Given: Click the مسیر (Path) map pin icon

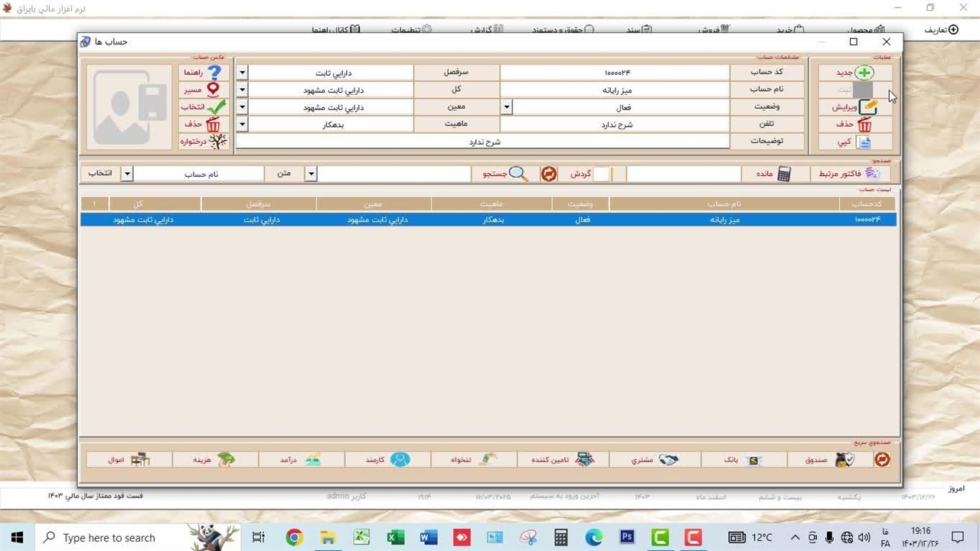Looking at the screenshot, I should [x=214, y=90].
